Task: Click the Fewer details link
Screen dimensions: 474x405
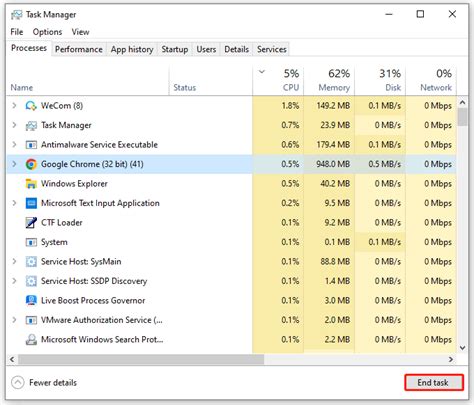Action: click(x=53, y=383)
